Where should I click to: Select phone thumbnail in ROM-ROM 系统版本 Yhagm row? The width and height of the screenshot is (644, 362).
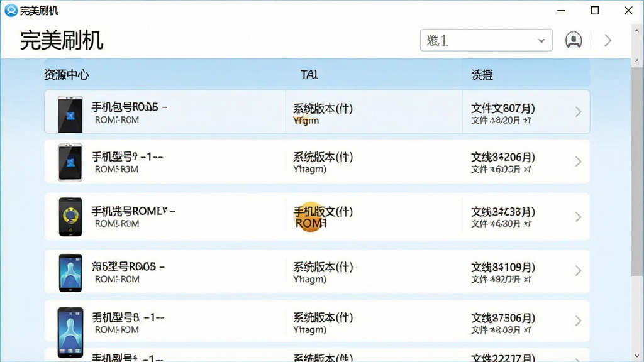[x=70, y=273]
